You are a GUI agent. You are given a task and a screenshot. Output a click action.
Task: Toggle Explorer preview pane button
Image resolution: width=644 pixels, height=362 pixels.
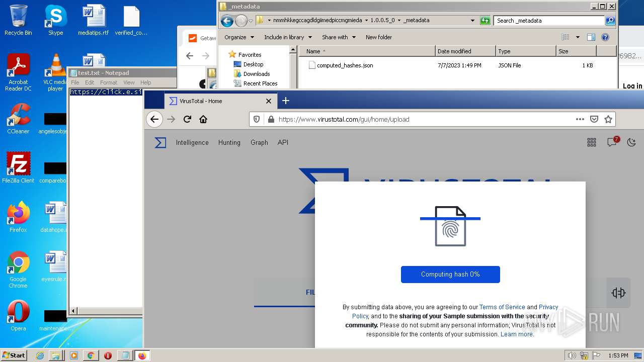(x=591, y=37)
